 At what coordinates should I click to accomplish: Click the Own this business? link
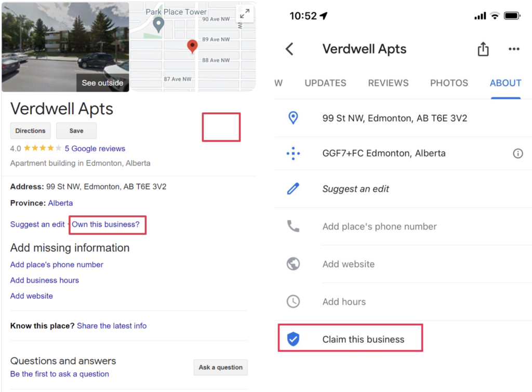coord(106,224)
